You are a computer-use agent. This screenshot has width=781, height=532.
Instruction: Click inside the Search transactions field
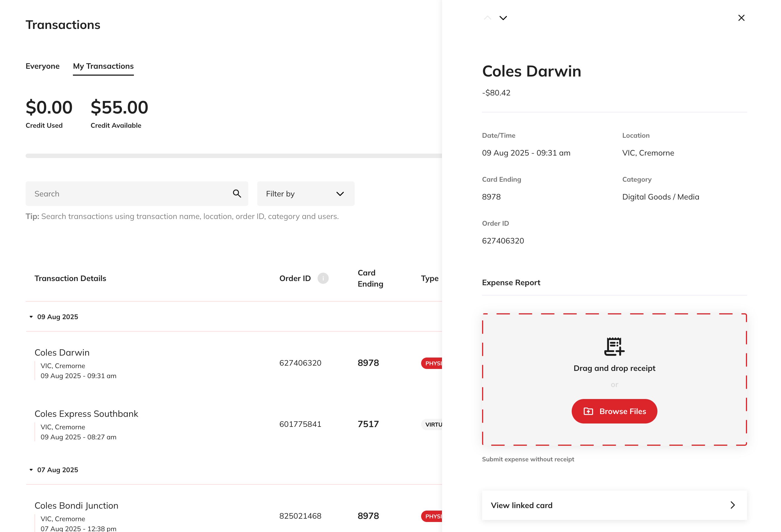pyautogui.click(x=128, y=193)
